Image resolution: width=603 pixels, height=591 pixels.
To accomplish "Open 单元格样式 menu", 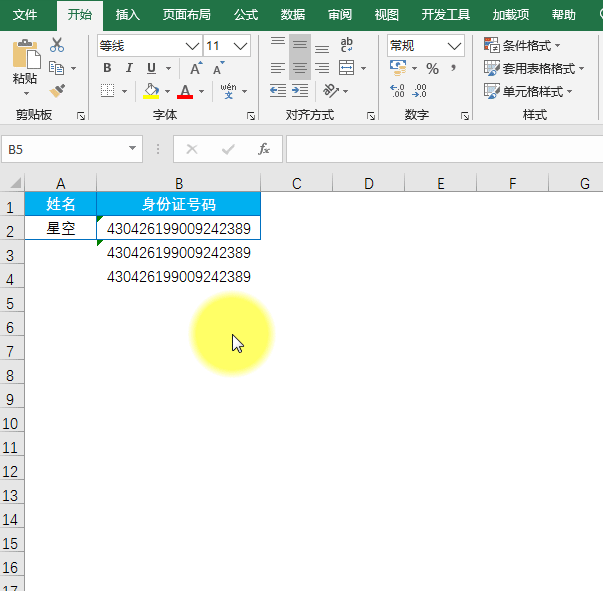I will pyautogui.click(x=528, y=92).
